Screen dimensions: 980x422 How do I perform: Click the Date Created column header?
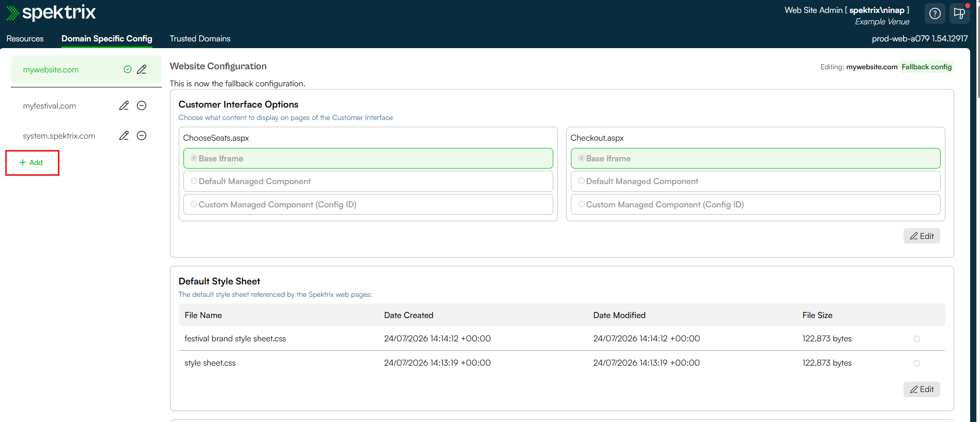(x=409, y=315)
